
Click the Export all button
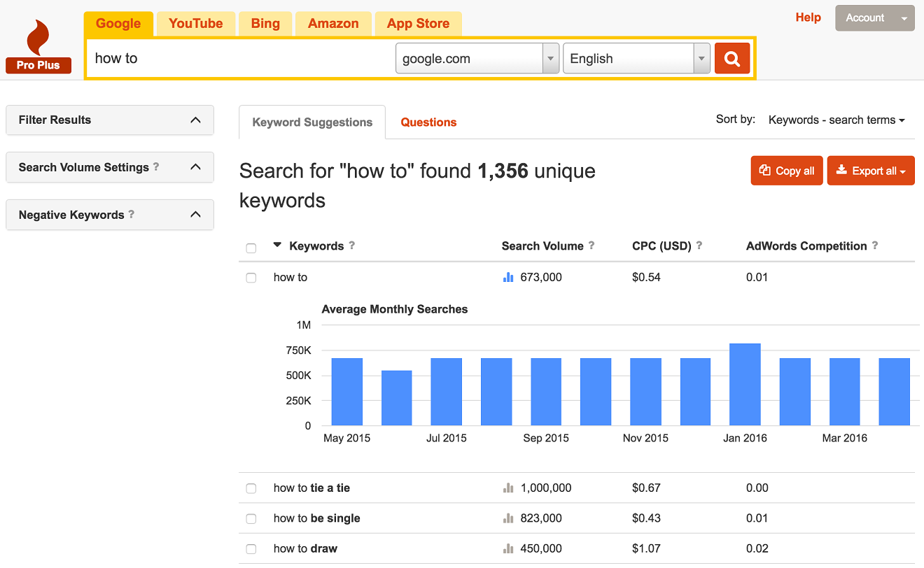click(x=871, y=170)
